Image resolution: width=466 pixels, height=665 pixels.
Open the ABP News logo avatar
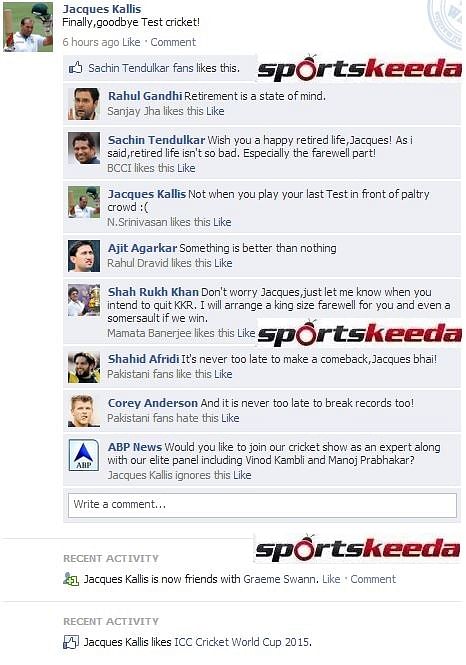84,455
